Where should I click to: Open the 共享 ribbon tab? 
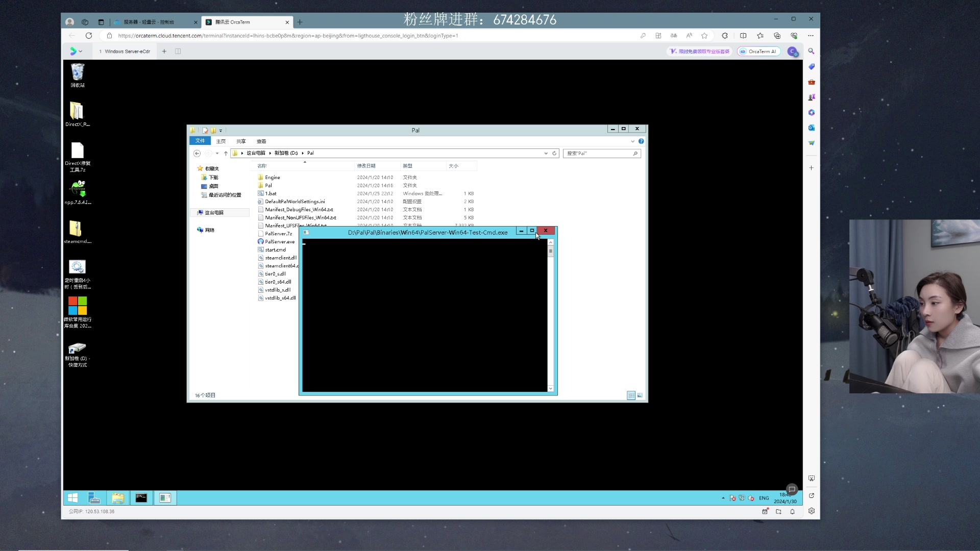pos(241,141)
